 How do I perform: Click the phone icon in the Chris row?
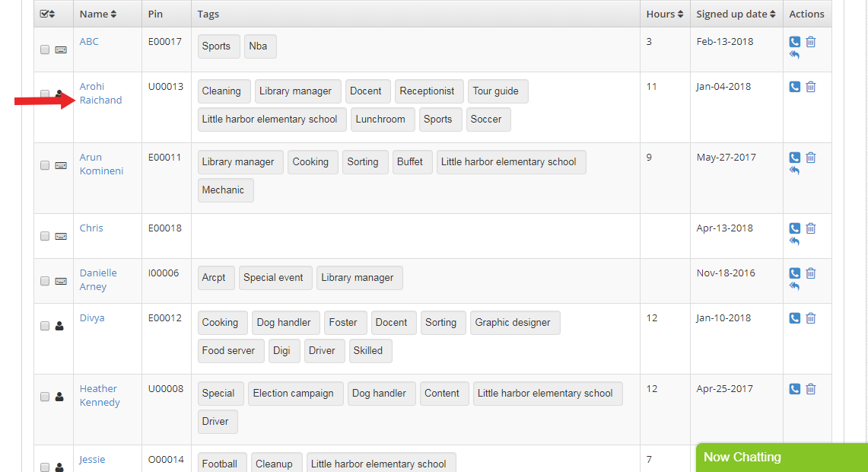794,228
